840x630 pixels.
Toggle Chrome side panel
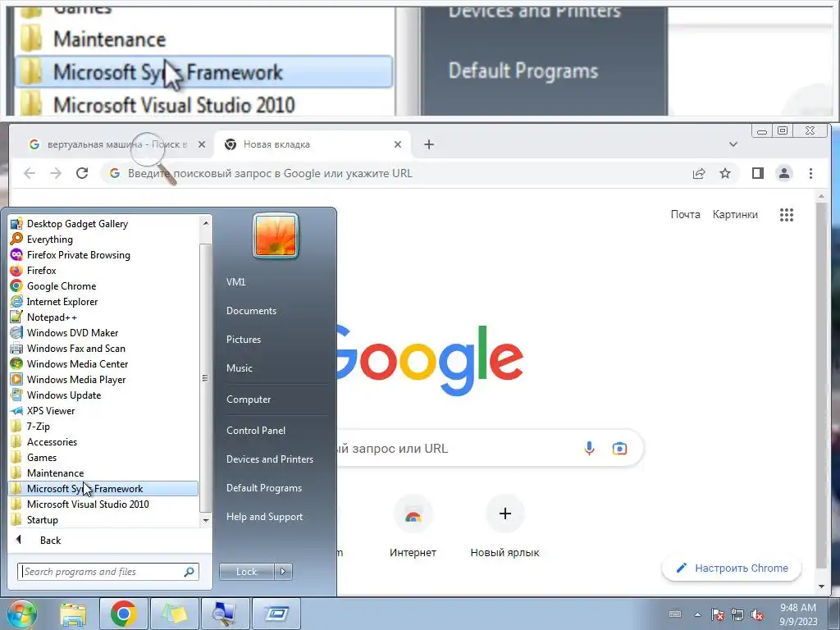757,173
